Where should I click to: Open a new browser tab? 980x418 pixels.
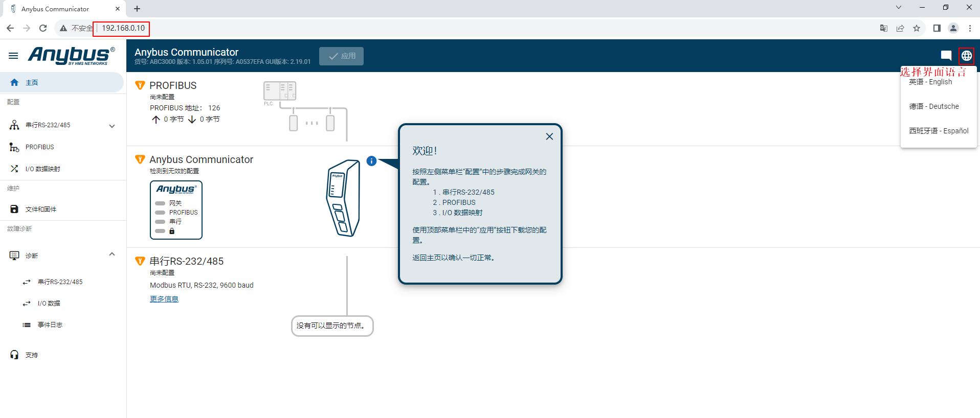coord(137,9)
